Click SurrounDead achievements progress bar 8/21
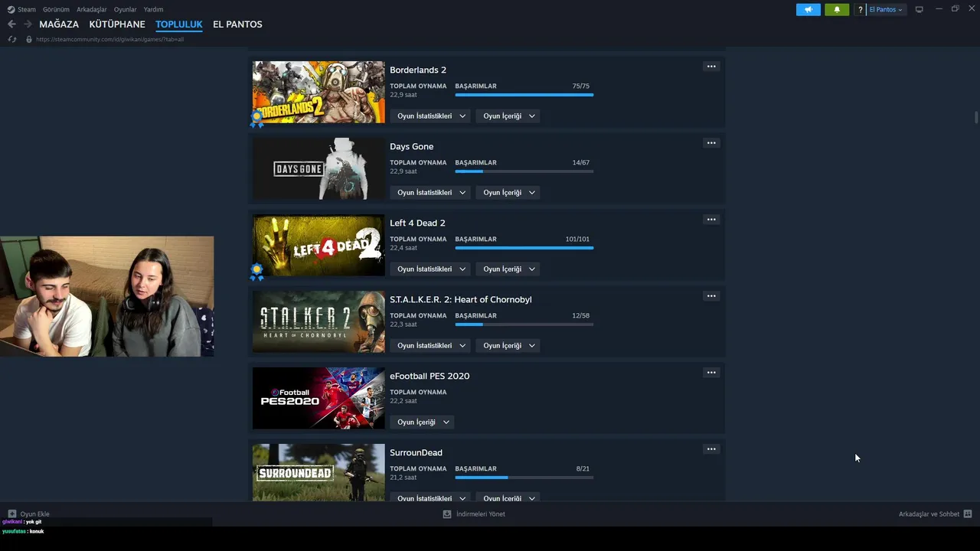Screen dimensions: 980x551 524,478
